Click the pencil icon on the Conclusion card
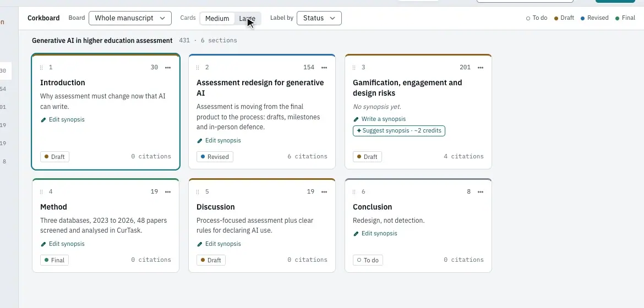Screen dimensions: 644x308 pos(356,234)
